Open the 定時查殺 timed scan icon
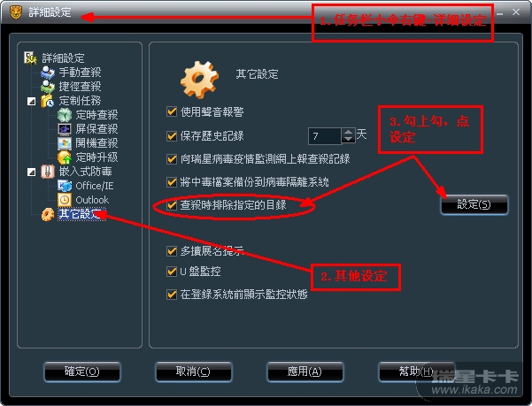Image resolution: width=532 pixels, height=406 pixels. coord(64,115)
